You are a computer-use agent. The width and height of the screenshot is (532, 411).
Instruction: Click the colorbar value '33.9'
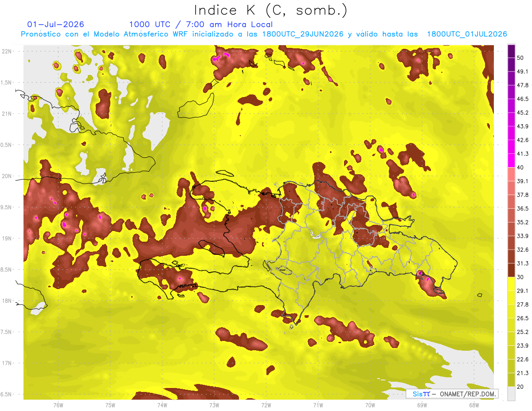pyautogui.click(x=522, y=236)
